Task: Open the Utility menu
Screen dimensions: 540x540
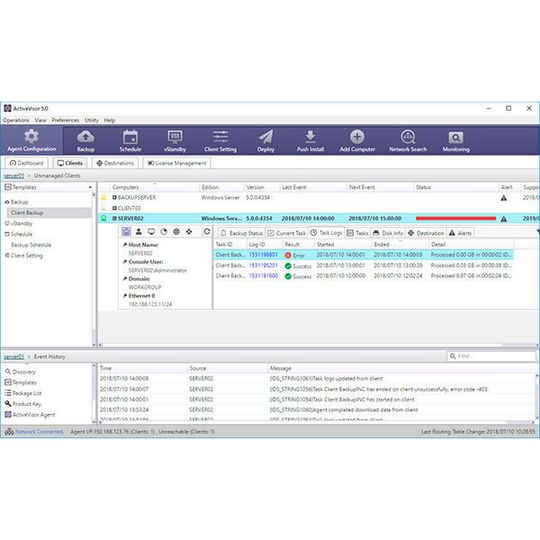Action: click(x=92, y=120)
